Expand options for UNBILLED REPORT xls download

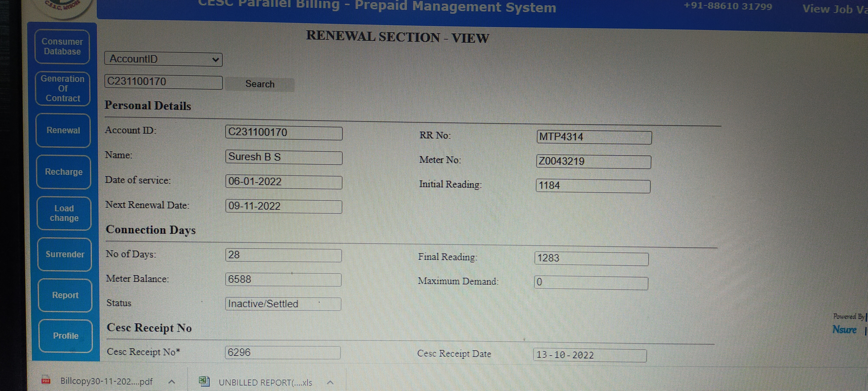pos(330,383)
